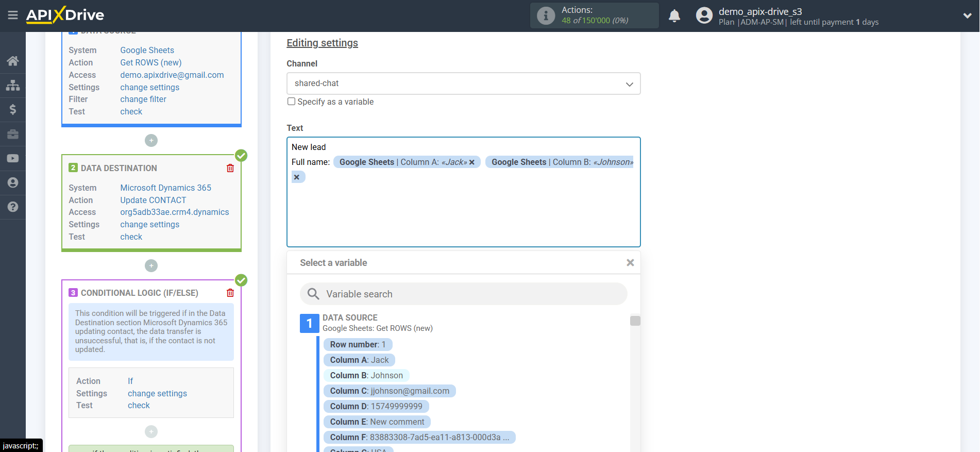Open the Channel shared-chat dropdown

(x=463, y=83)
